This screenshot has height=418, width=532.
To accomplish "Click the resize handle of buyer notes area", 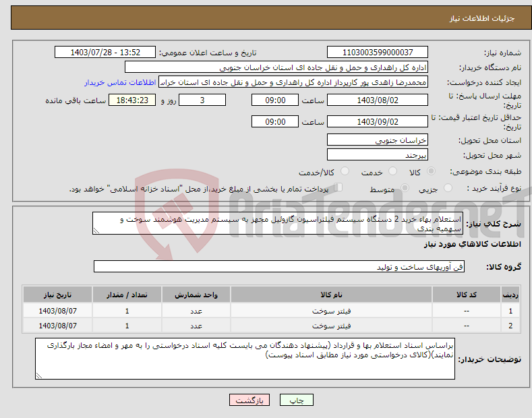I will click(39, 376).
